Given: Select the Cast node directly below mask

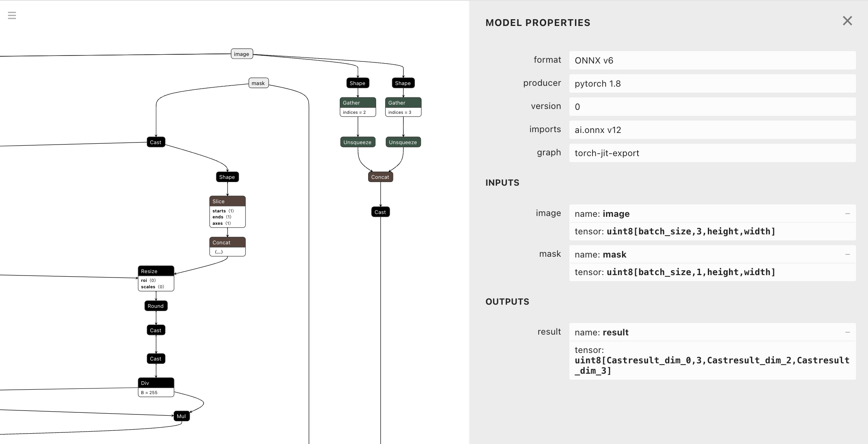Looking at the screenshot, I should (156, 142).
